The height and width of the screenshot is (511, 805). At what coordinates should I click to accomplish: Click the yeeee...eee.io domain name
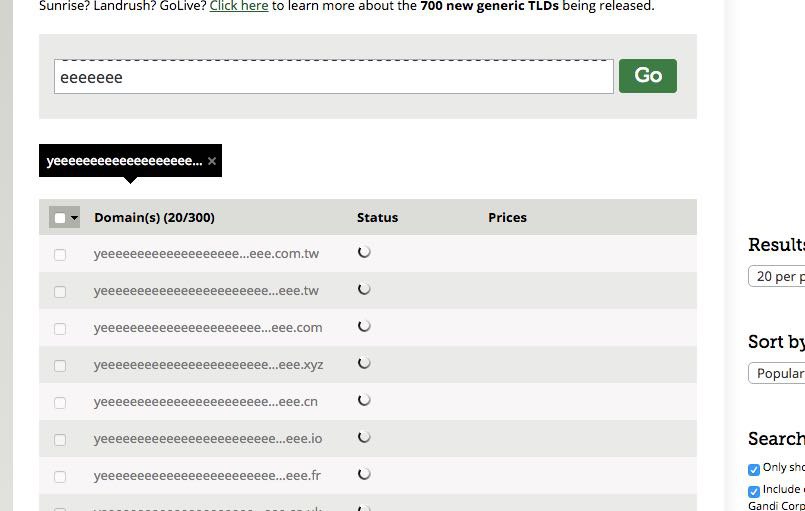point(208,439)
